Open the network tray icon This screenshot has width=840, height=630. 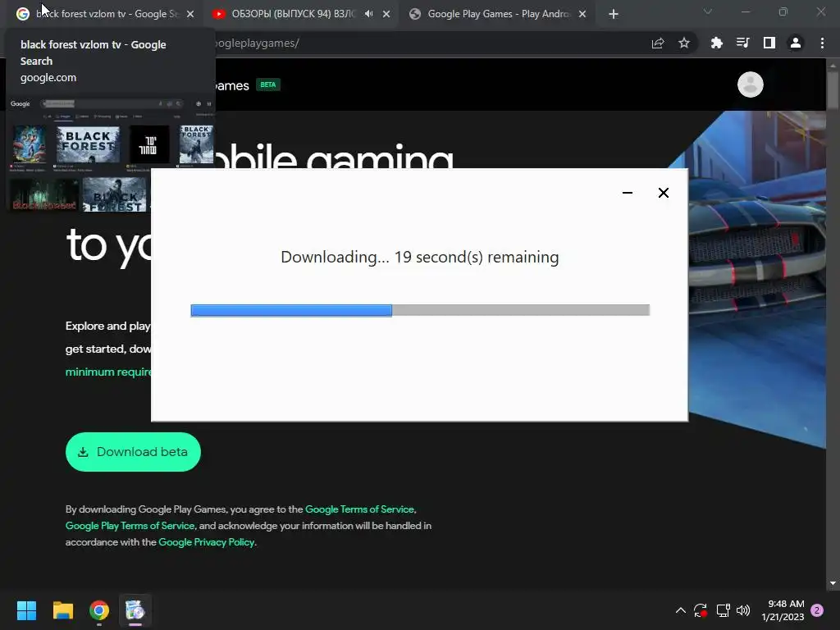(723, 610)
